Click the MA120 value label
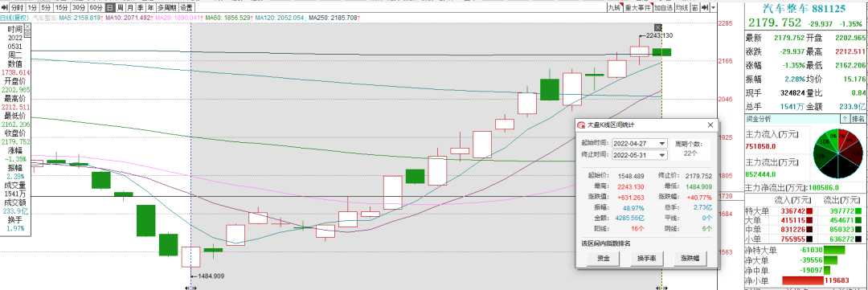This screenshot has height=290, width=868. point(280,18)
